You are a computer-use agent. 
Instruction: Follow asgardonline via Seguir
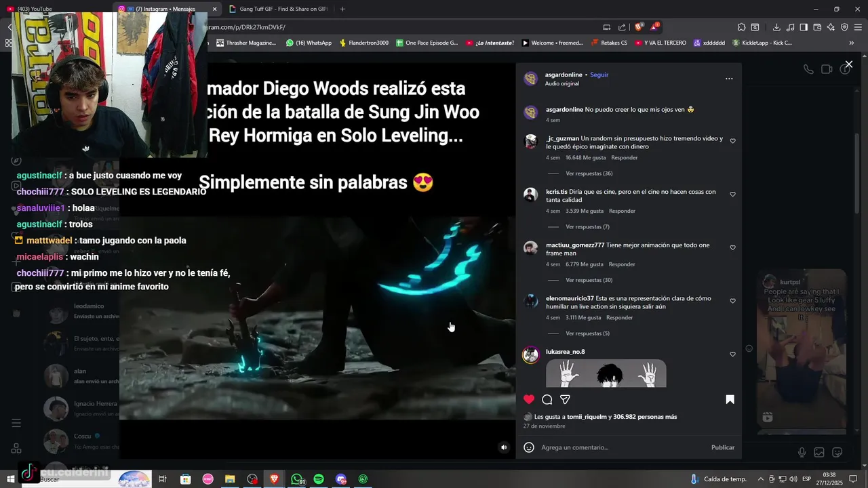coord(599,75)
